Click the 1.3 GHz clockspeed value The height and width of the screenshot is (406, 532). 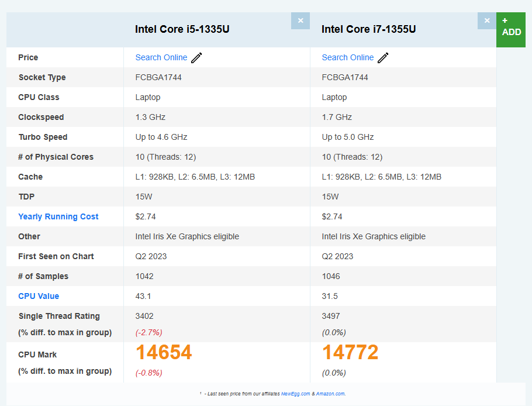pos(150,117)
